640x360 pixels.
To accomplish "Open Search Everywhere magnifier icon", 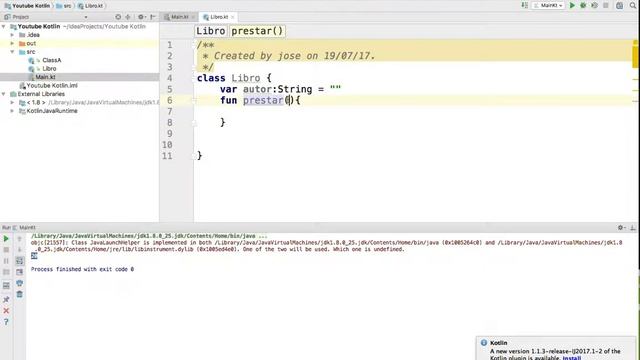I will pos(633,5).
